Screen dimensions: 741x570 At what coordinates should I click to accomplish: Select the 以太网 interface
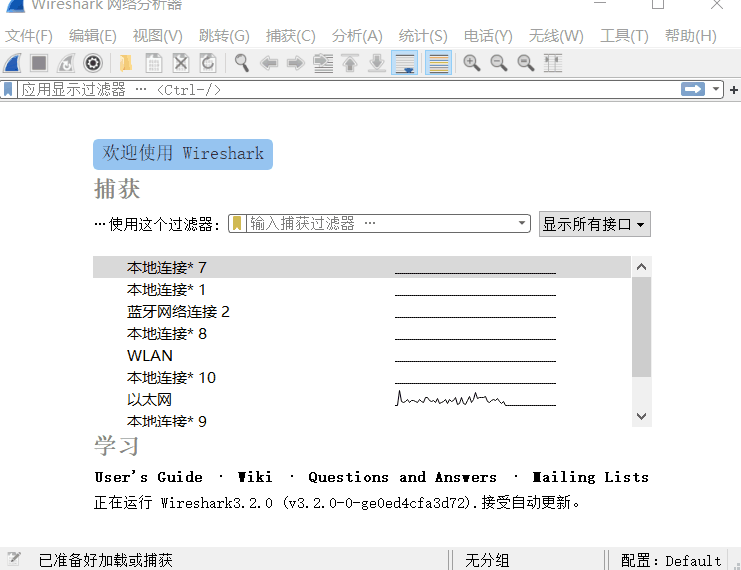[362, 399]
